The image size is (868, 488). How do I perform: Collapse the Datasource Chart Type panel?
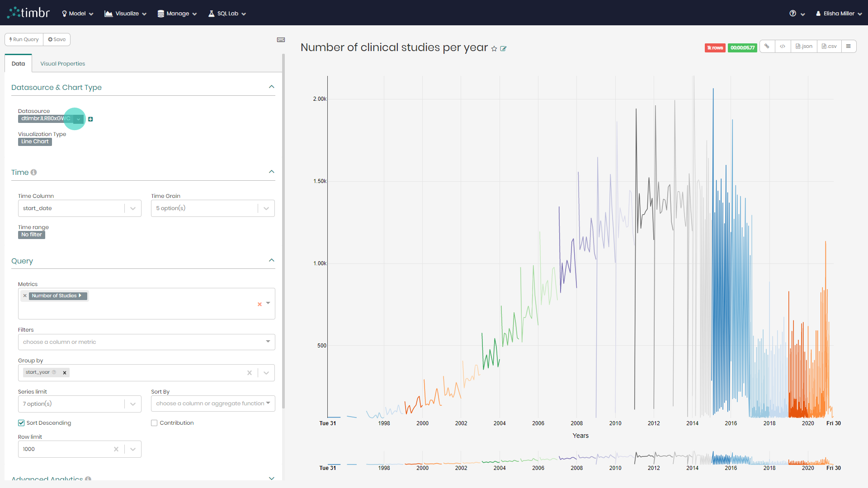[x=271, y=88]
